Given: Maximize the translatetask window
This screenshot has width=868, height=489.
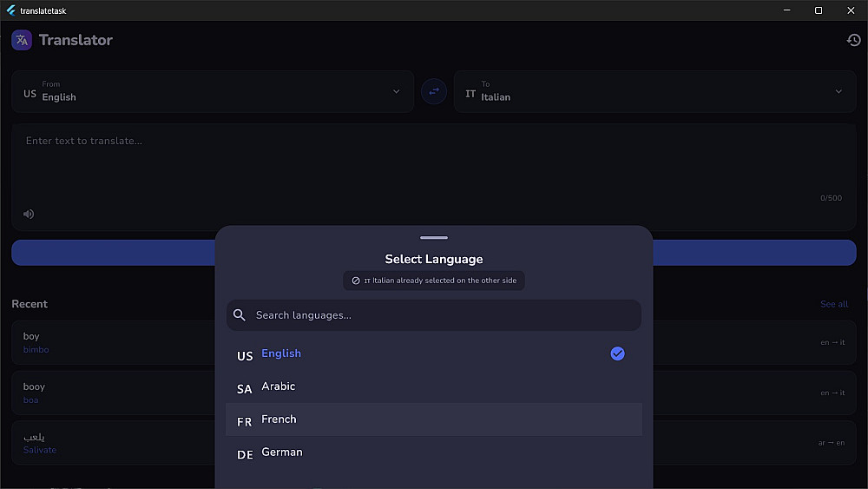Looking at the screenshot, I should 819,10.
